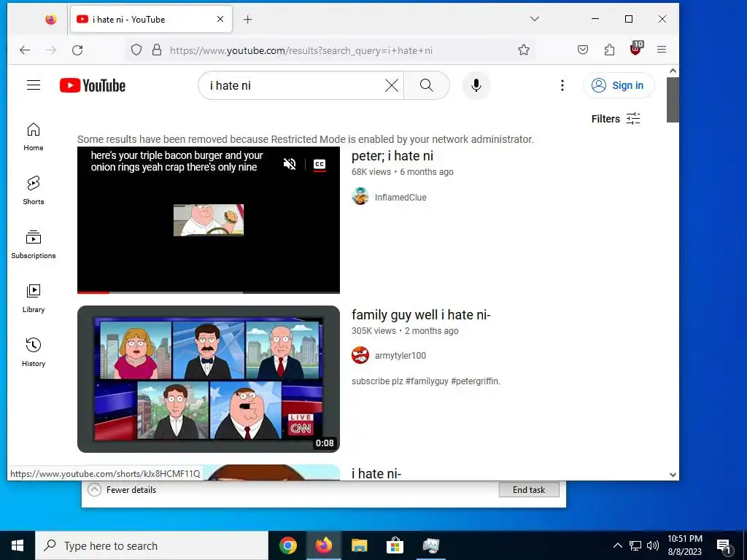Open File Explorer from the taskbar
This screenshot has width=747, height=560.
(x=359, y=545)
